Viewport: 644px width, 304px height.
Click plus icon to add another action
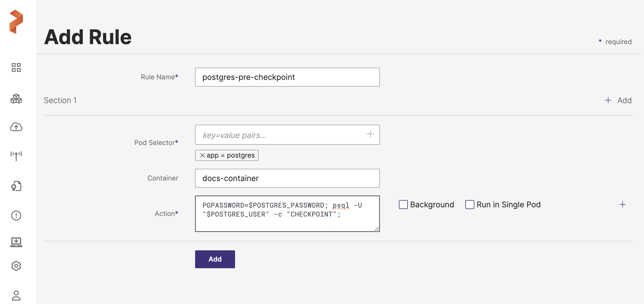pyautogui.click(x=622, y=205)
